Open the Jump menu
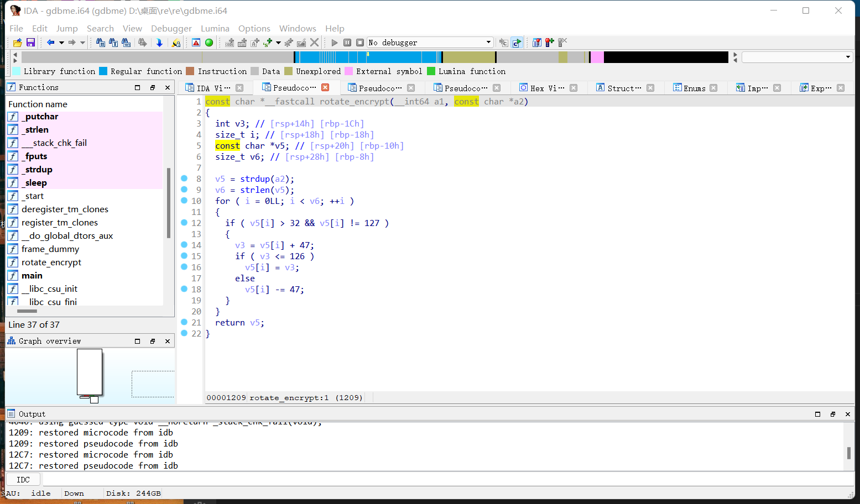The width and height of the screenshot is (860, 504). tap(67, 28)
